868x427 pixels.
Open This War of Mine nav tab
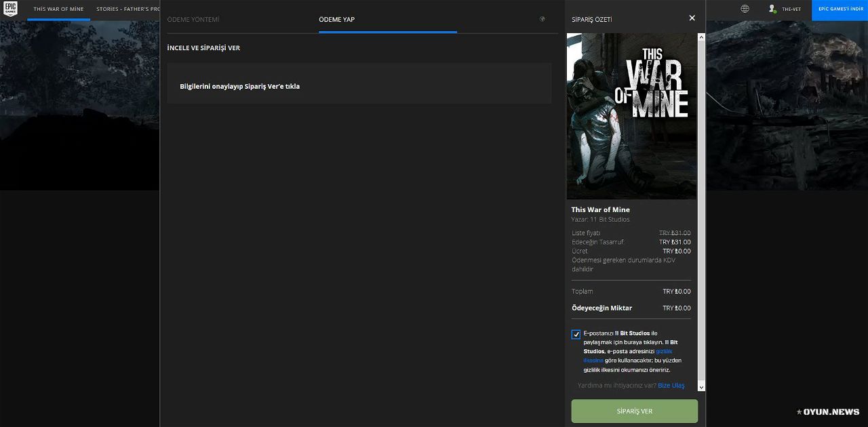coord(58,9)
